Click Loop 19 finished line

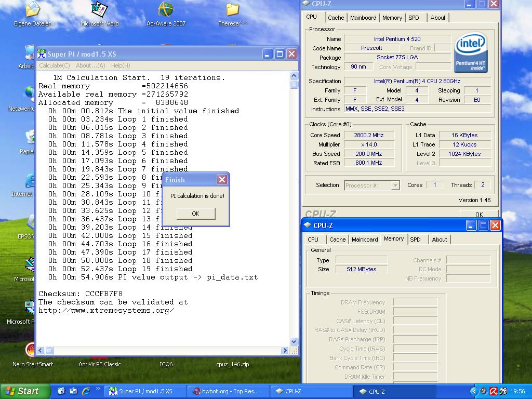120,269
